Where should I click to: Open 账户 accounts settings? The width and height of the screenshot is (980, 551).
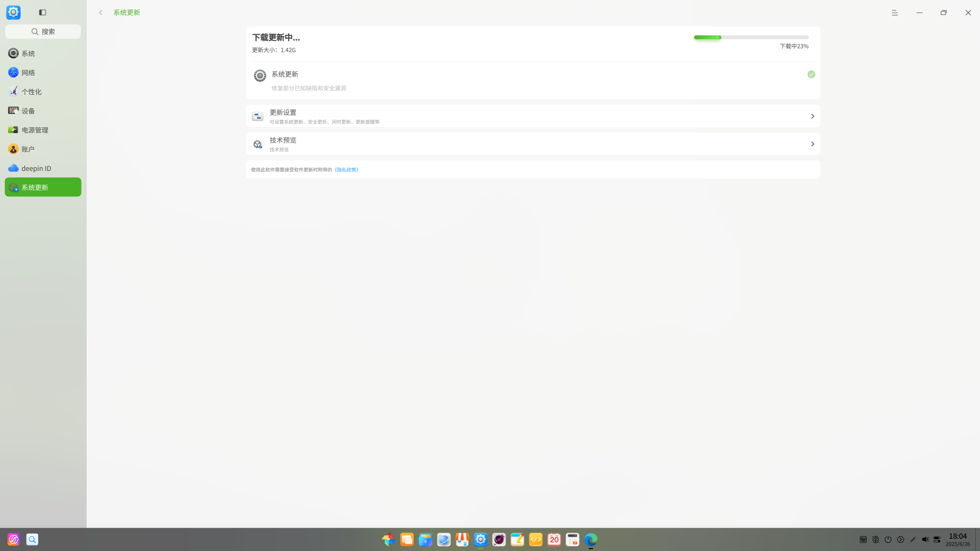point(43,149)
